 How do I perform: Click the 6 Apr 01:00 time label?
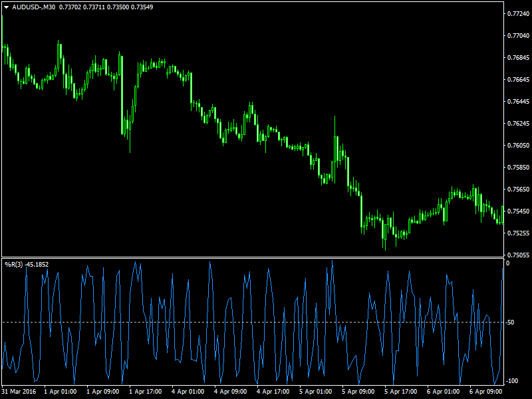(x=444, y=392)
